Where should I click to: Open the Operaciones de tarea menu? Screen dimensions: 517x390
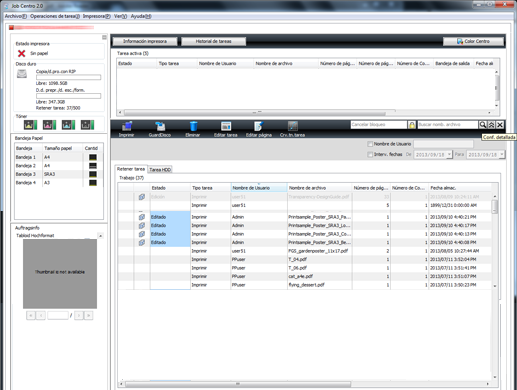(55, 16)
